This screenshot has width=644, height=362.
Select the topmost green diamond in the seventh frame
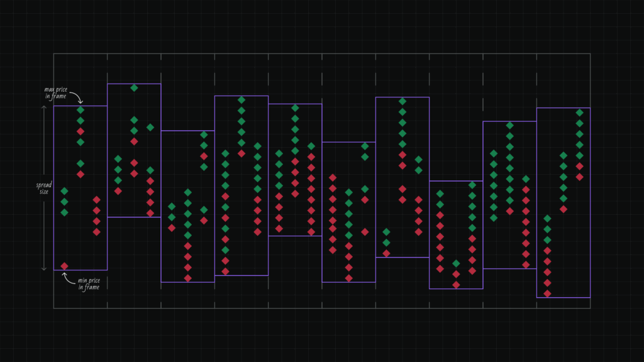coord(402,101)
